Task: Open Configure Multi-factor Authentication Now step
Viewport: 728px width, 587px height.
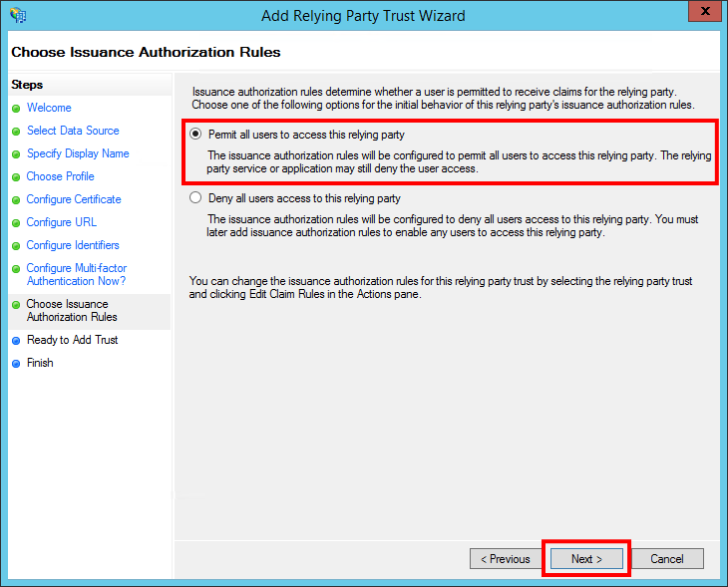Action: (77, 274)
